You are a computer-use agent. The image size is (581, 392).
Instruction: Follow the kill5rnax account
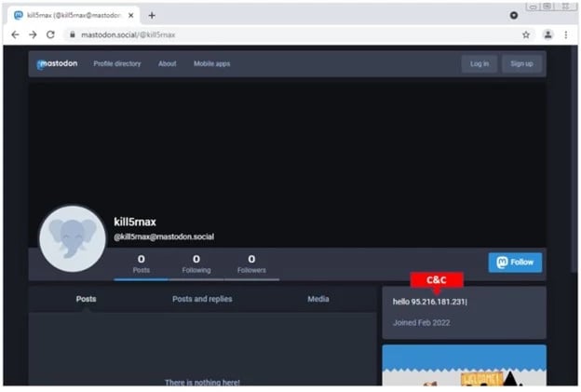pyautogui.click(x=515, y=263)
